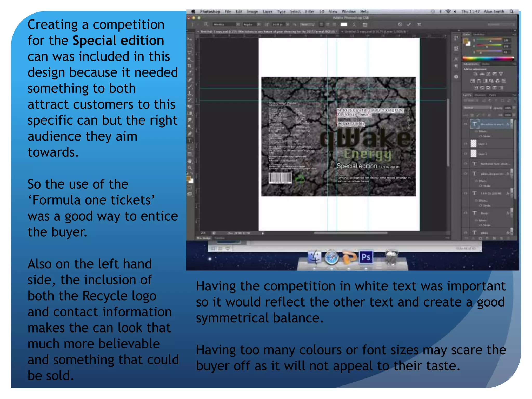This screenshot has height=399, width=532.
Task: Open the Filter menu
Action: coord(310,11)
